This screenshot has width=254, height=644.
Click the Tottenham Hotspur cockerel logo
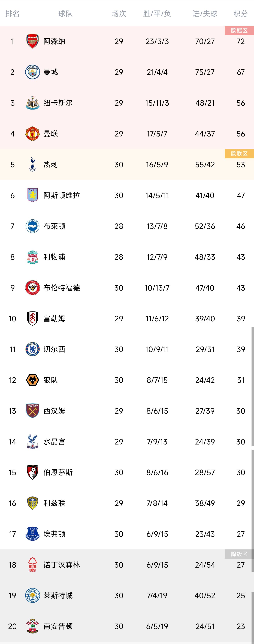click(33, 164)
